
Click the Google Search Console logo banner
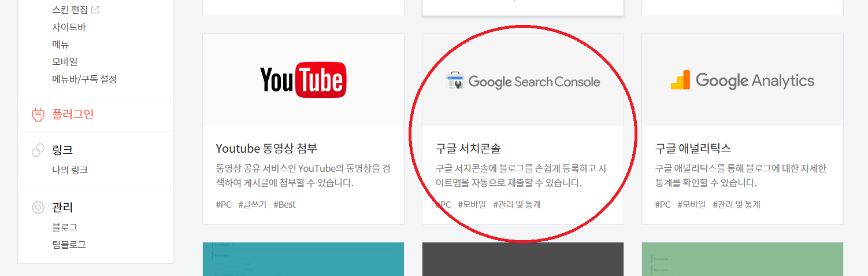[523, 80]
